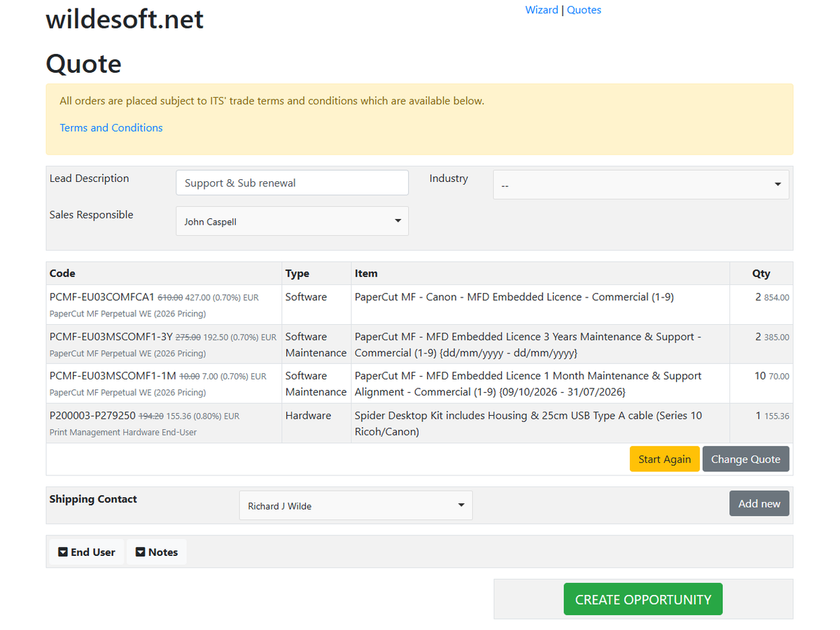Click quantity total 385.00
Viewport: 840px width, 630px height.
click(776, 337)
